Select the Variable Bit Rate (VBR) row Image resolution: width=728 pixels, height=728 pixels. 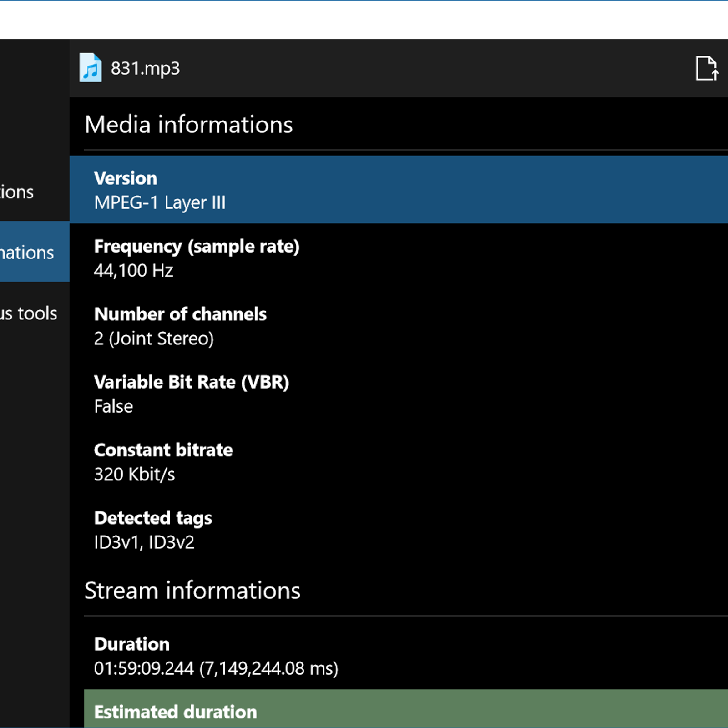pyautogui.click(x=399, y=394)
